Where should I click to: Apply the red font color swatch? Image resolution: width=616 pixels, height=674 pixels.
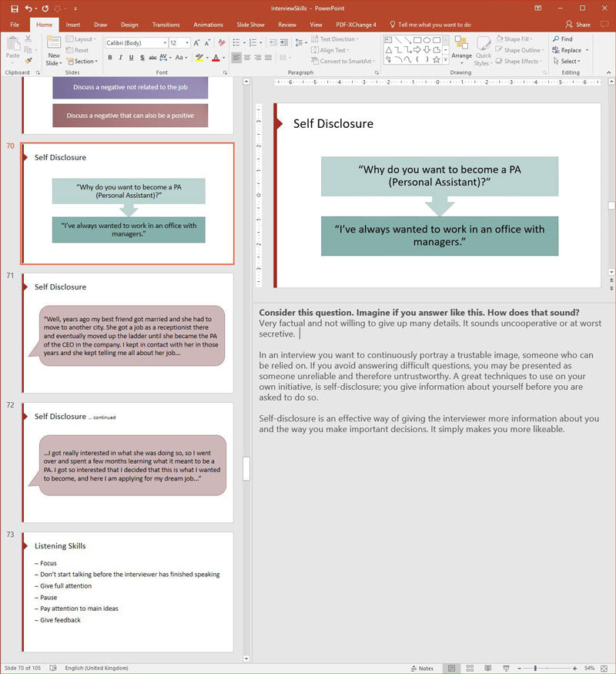click(x=216, y=58)
